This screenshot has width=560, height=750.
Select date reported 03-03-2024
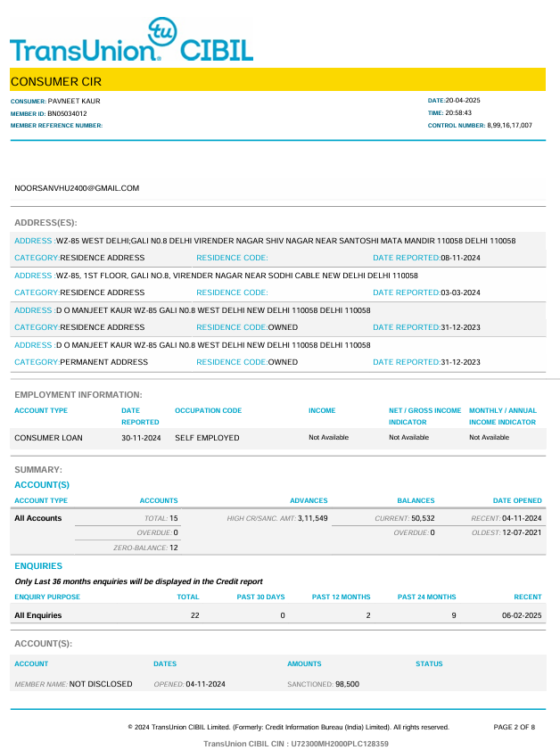click(460, 293)
